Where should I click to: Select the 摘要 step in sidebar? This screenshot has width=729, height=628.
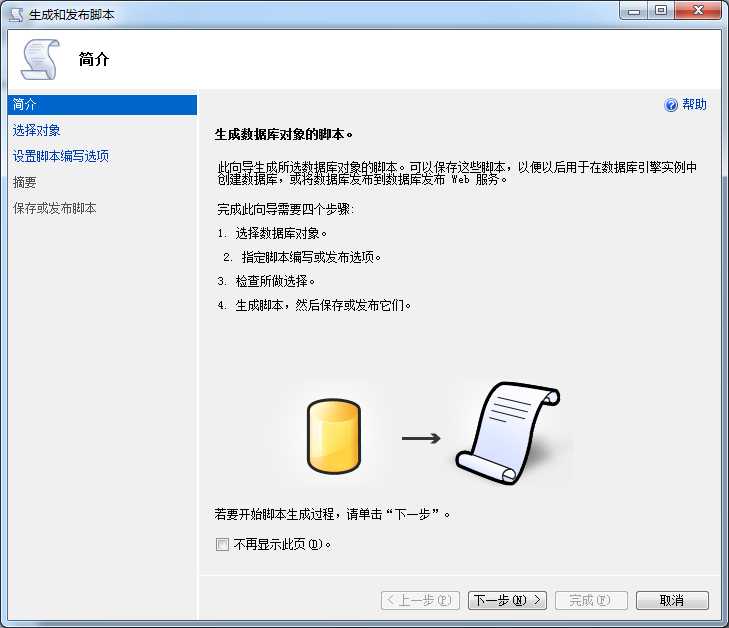tap(24, 182)
